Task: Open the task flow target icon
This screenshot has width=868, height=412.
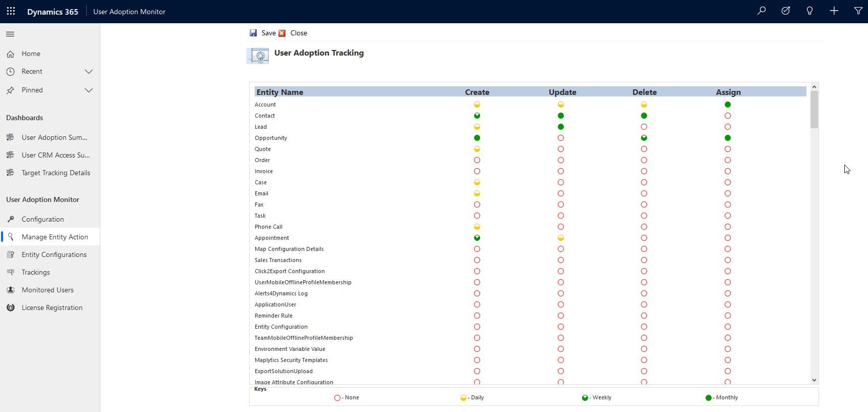Action: click(786, 11)
